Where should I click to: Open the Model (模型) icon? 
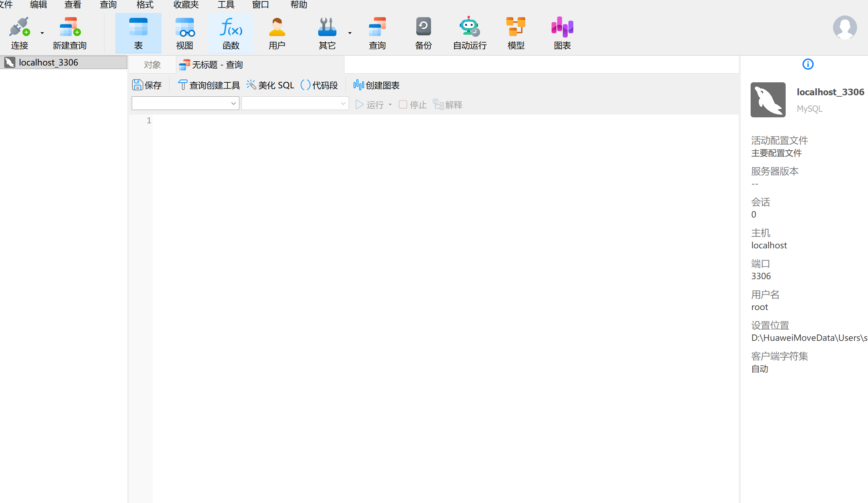click(516, 33)
